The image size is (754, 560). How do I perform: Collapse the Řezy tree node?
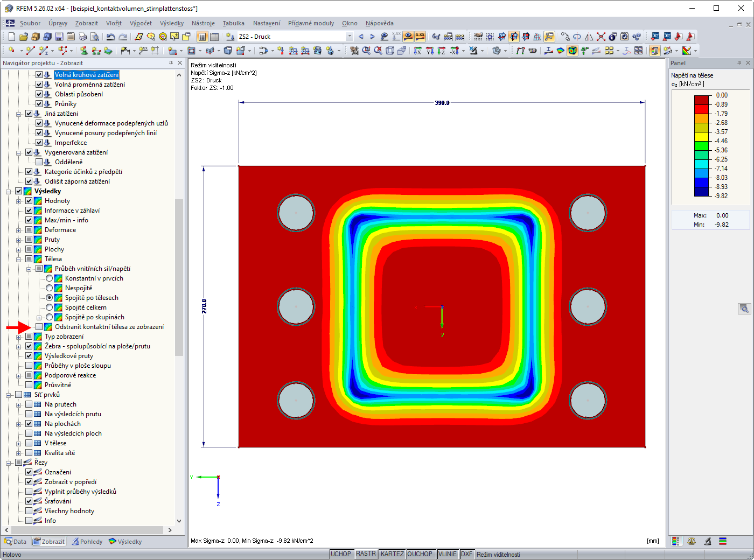point(9,463)
